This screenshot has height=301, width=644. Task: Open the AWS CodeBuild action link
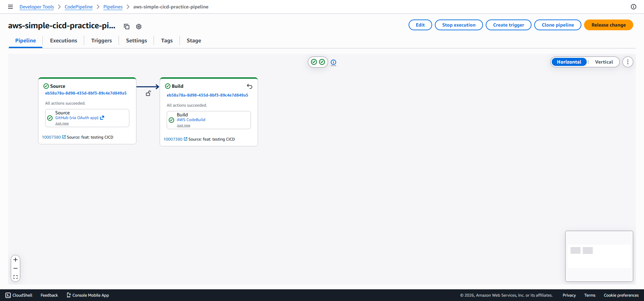coord(191,120)
